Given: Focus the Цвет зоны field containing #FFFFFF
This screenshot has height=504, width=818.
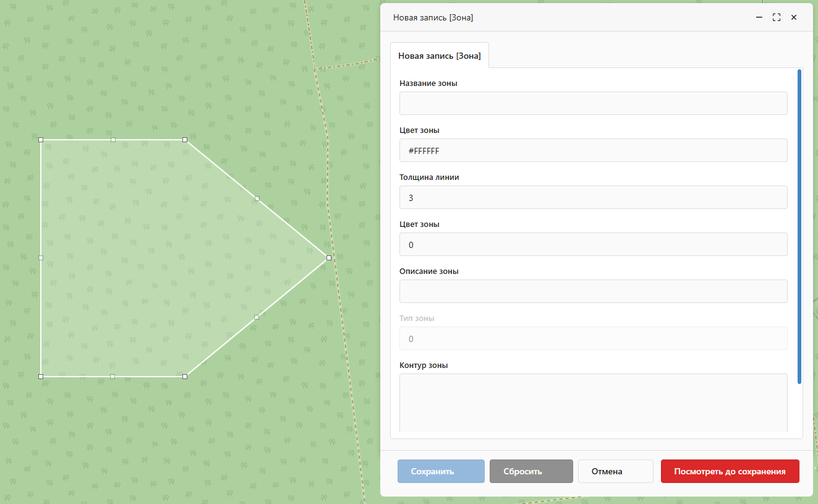Looking at the screenshot, I should point(593,150).
